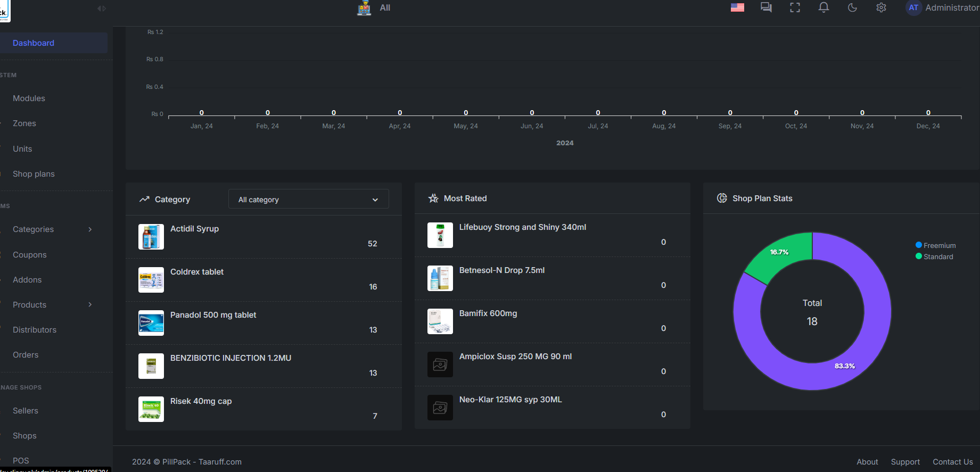Click the AT administrator avatar

coord(913,7)
